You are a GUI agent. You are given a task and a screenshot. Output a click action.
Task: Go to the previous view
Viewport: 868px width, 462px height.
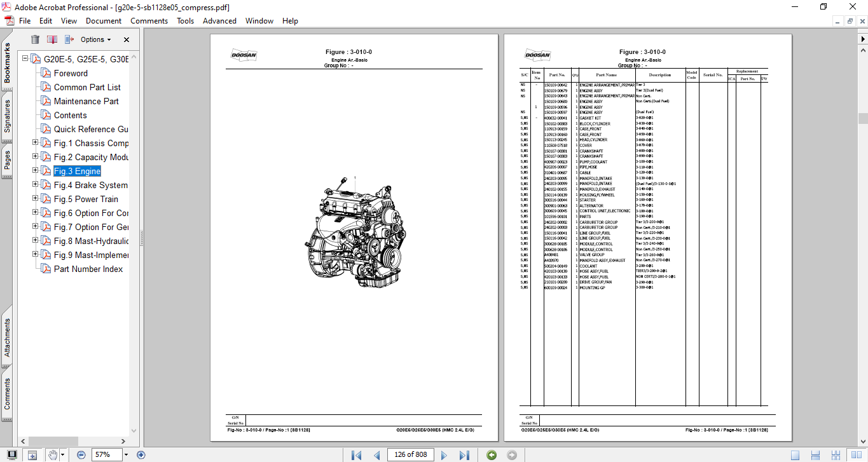(x=491, y=455)
